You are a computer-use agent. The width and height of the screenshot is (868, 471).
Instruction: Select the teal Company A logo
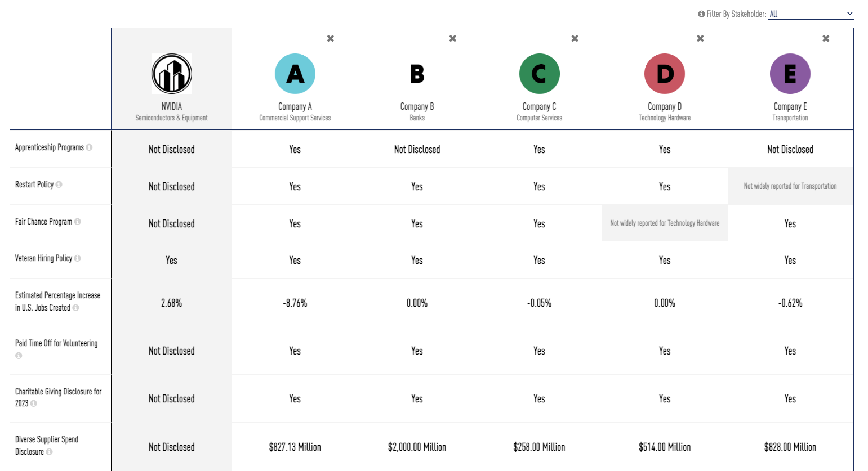click(295, 74)
